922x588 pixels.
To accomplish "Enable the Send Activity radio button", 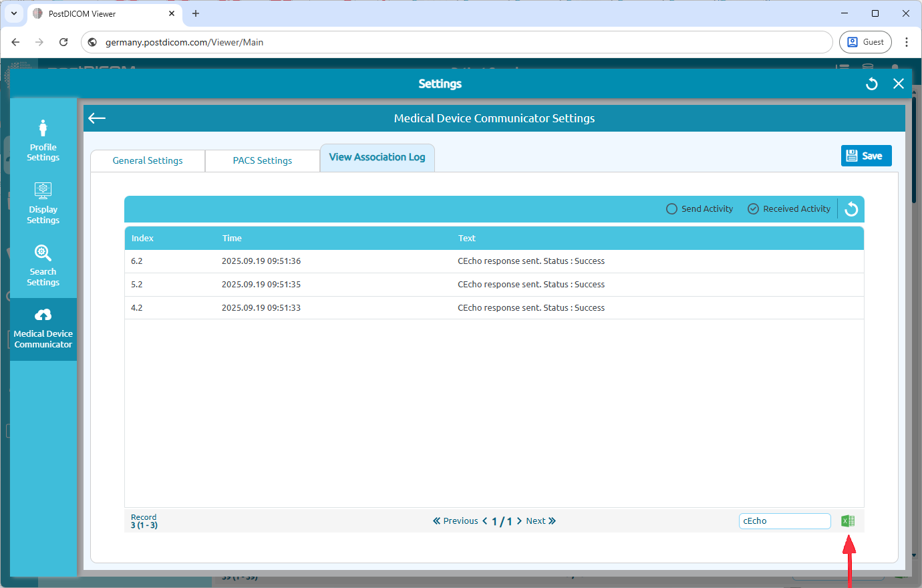I will (x=671, y=208).
